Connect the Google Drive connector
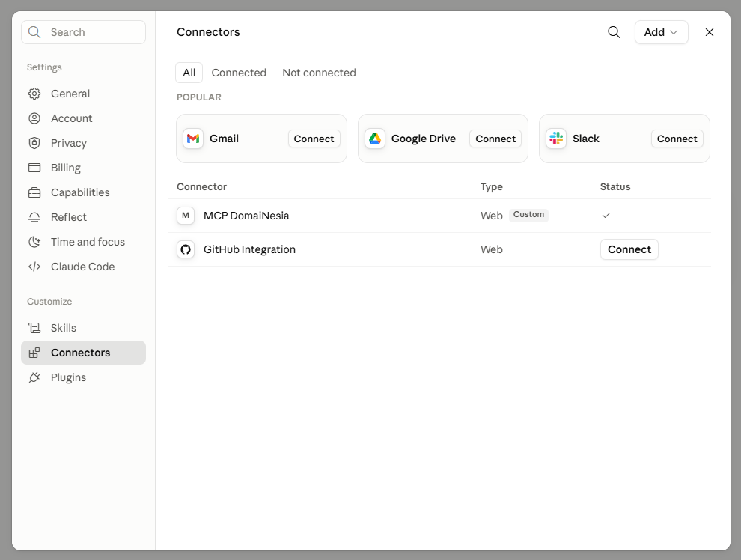741x560 pixels. click(x=495, y=139)
